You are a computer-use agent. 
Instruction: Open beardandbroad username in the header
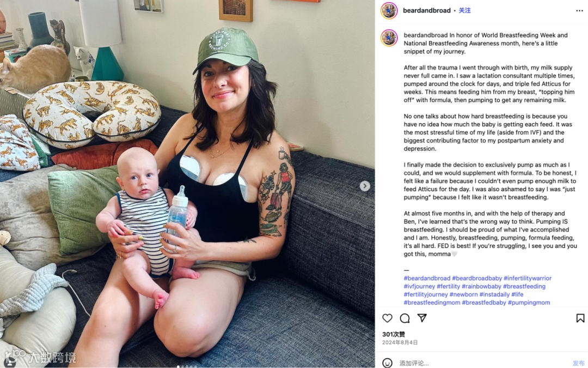[427, 10]
